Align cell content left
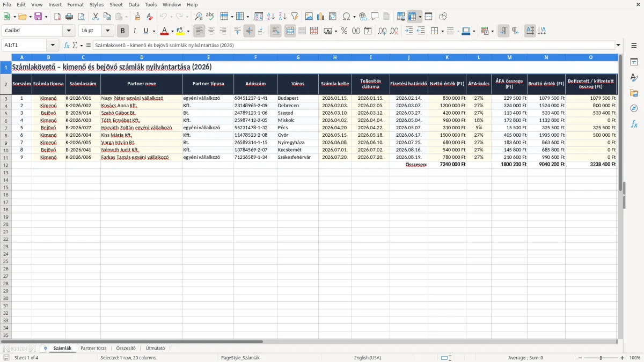The image size is (644, 362). tap(199, 31)
